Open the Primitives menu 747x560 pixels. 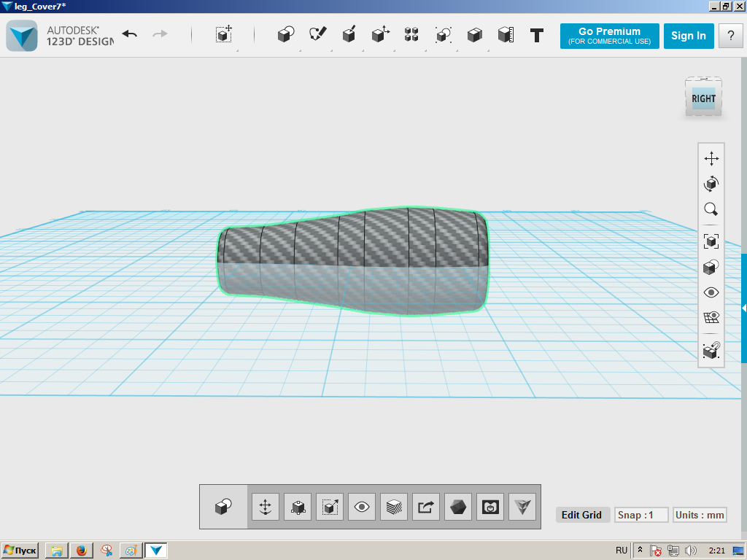pos(286,35)
